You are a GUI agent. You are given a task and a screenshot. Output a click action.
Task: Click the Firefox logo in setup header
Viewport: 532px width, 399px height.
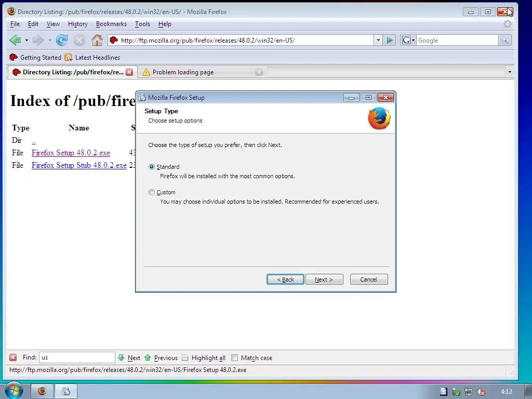[x=379, y=118]
